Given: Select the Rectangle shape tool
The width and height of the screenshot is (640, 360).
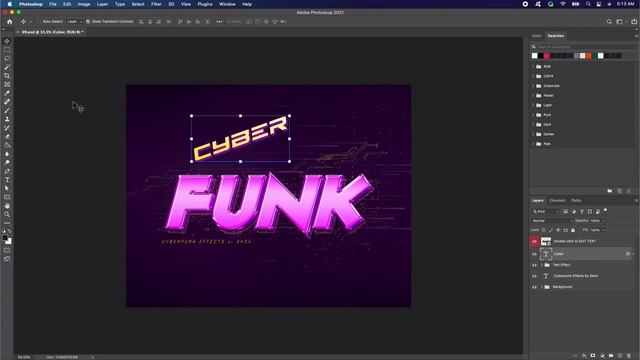Looking at the screenshot, I should click(x=7, y=197).
